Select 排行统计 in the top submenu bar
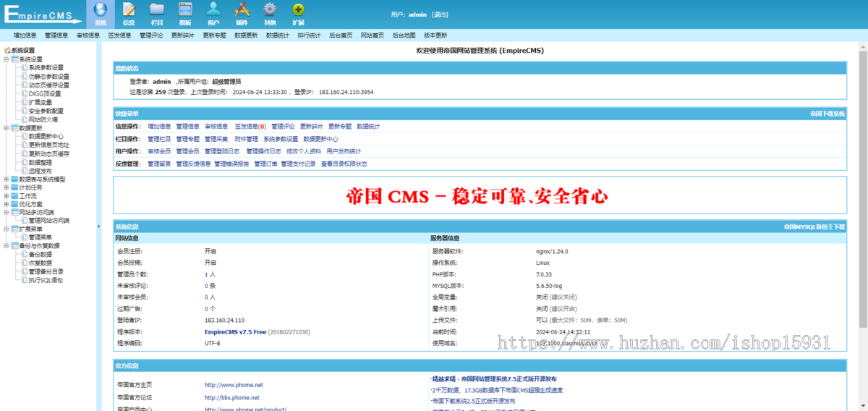Image resolution: width=868 pixels, height=411 pixels. click(309, 35)
